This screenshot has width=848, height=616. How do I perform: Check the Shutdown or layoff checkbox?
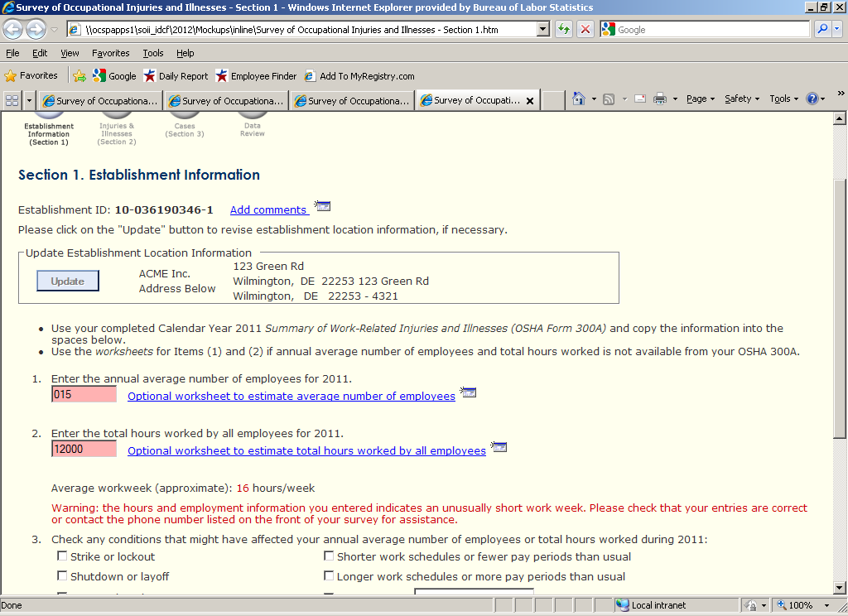click(x=62, y=576)
